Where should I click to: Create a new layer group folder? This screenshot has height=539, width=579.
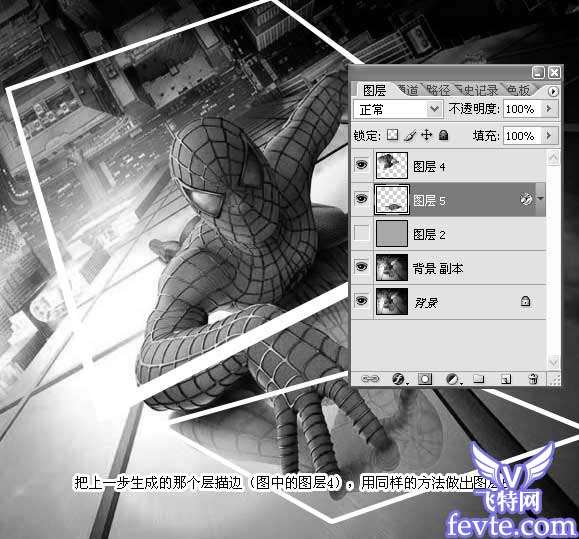479,379
